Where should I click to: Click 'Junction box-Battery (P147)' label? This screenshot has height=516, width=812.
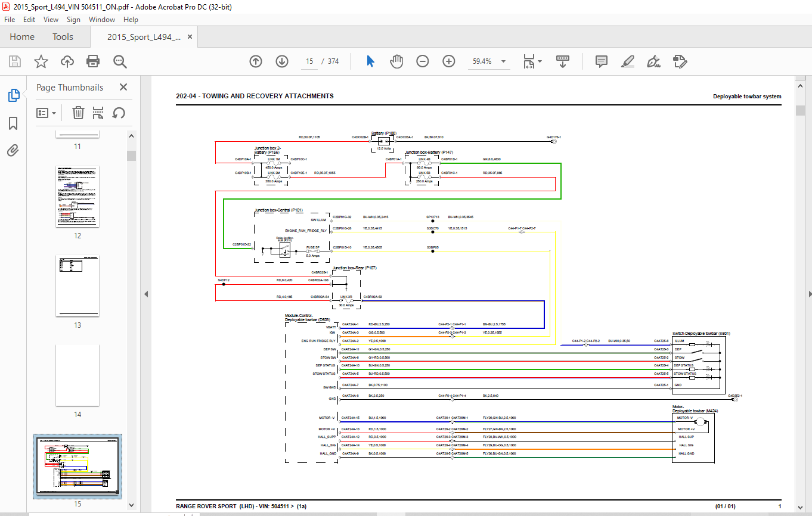(429, 153)
